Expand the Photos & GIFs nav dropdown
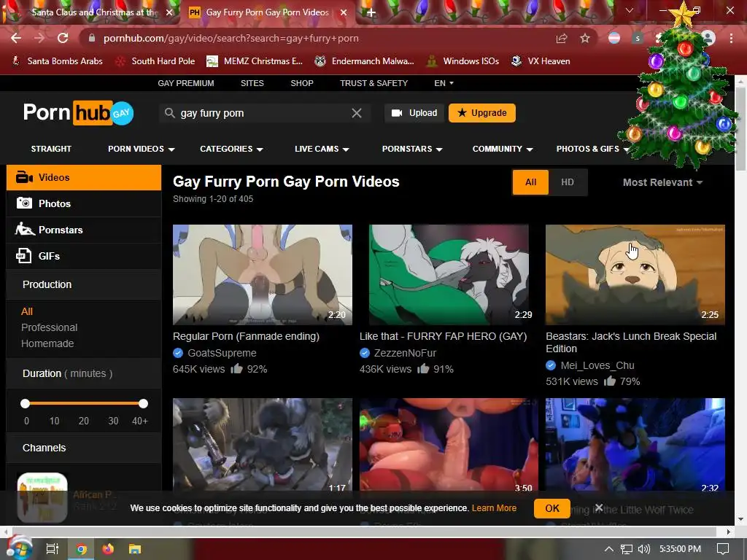Screen dimensions: 747x560 (592, 149)
